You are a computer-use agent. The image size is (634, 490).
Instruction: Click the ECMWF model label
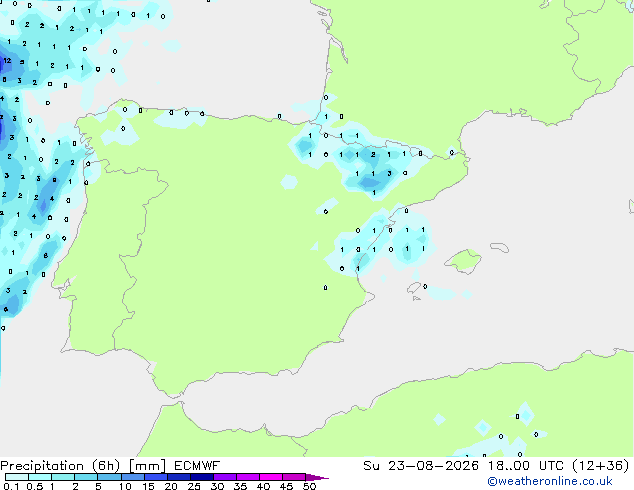[x=197, y=466]
